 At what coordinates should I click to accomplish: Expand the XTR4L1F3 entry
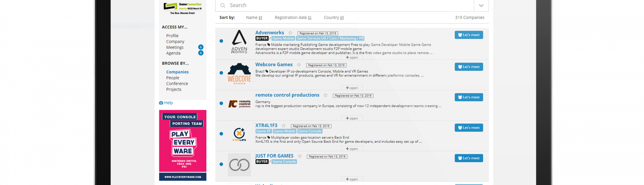[352, 149]
